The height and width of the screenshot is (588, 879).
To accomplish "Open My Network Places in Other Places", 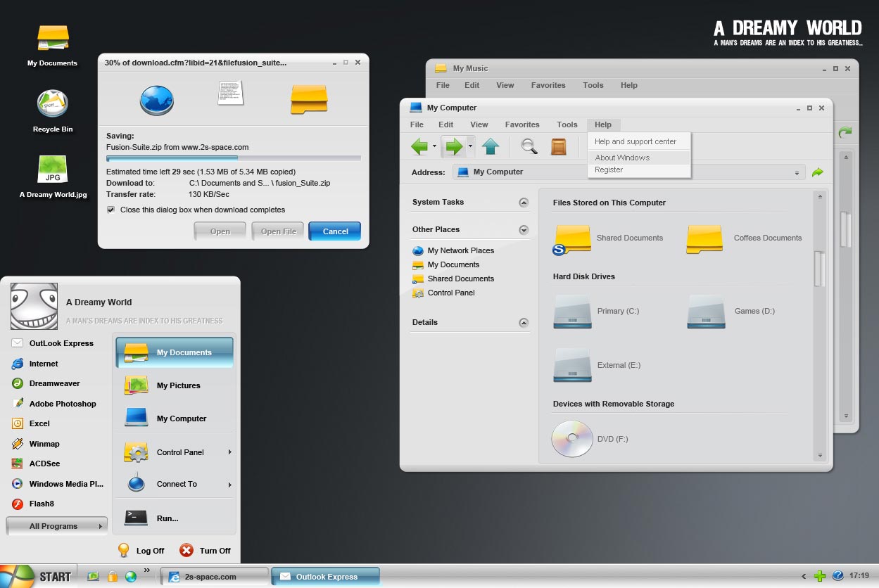I will click(x=453, y=250).
